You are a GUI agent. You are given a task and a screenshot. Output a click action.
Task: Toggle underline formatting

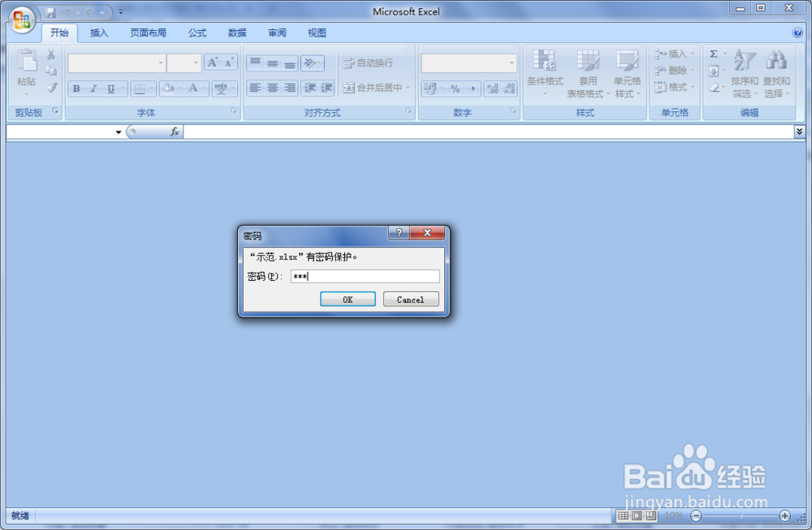click(x=110, y=88)
